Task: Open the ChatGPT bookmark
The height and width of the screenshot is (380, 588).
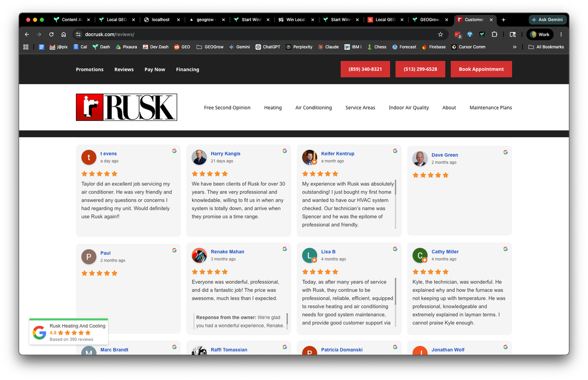Action: point(268,47)
